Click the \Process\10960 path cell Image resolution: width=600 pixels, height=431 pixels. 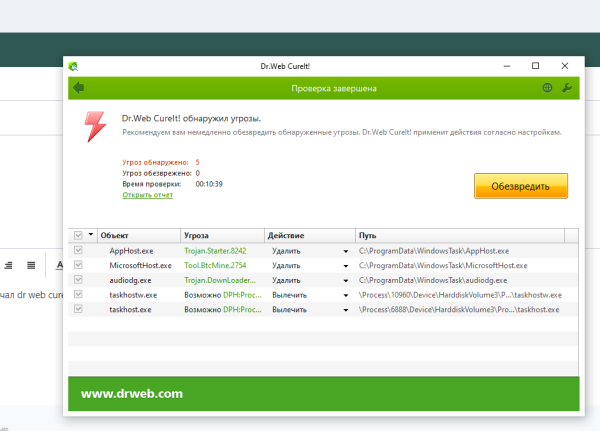coord(460,295)
